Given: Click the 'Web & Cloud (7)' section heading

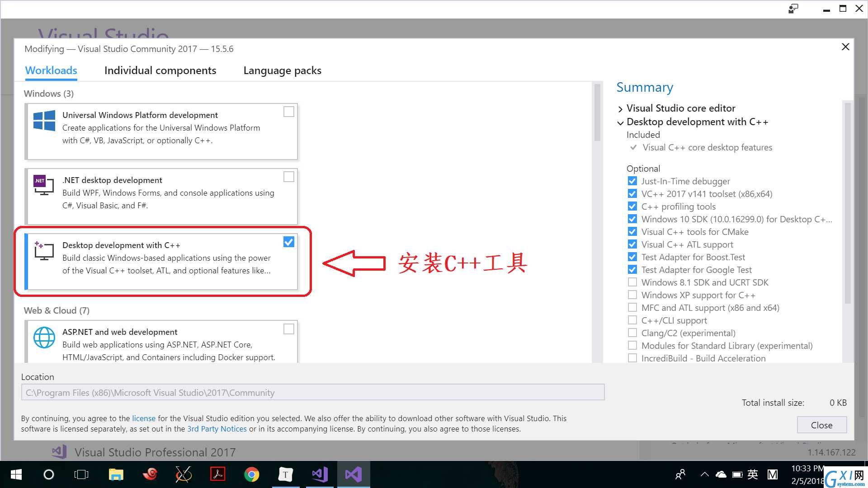Looking at the screenshot, I should pos(57,310).
